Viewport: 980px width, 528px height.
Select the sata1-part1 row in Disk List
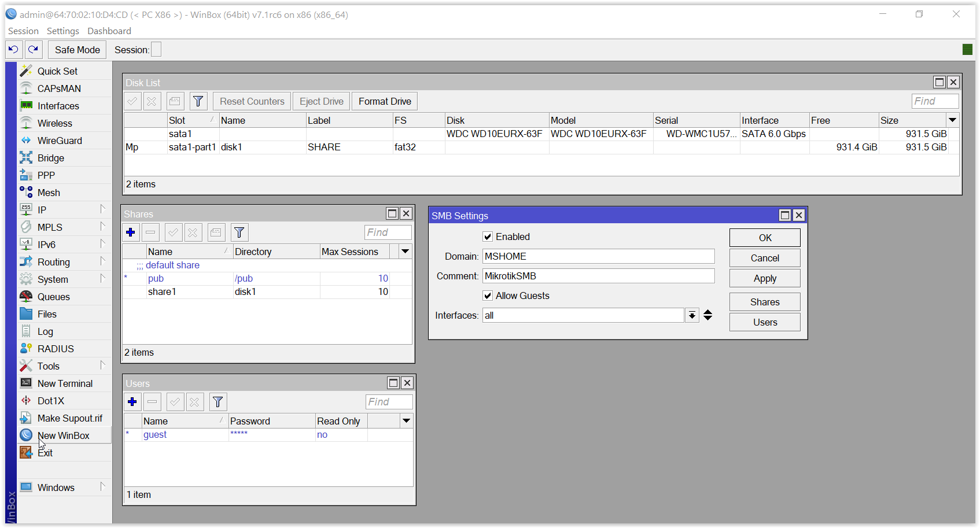coord(541,147)
